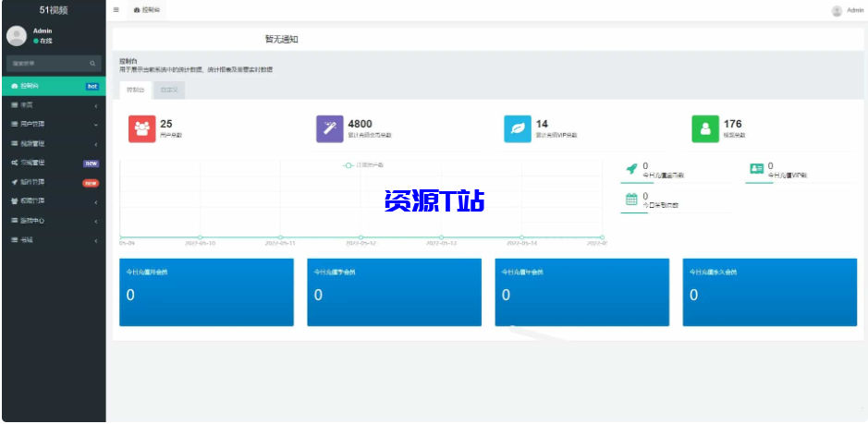Click the 暂无通知 notice text

tap(281, 40)
